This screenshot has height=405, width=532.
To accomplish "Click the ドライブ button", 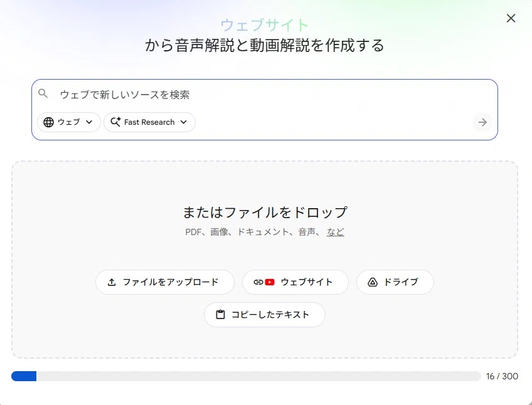I will point(395,282).
